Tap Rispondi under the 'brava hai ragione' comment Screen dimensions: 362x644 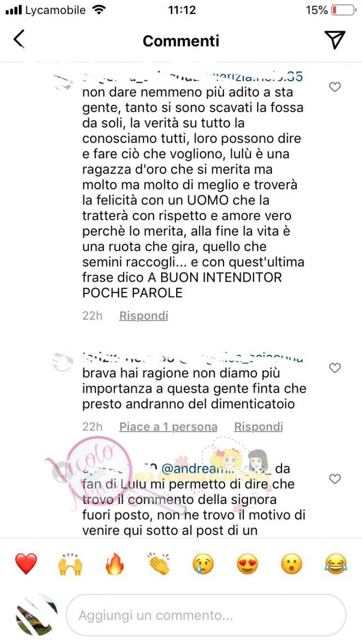(258, 427)
